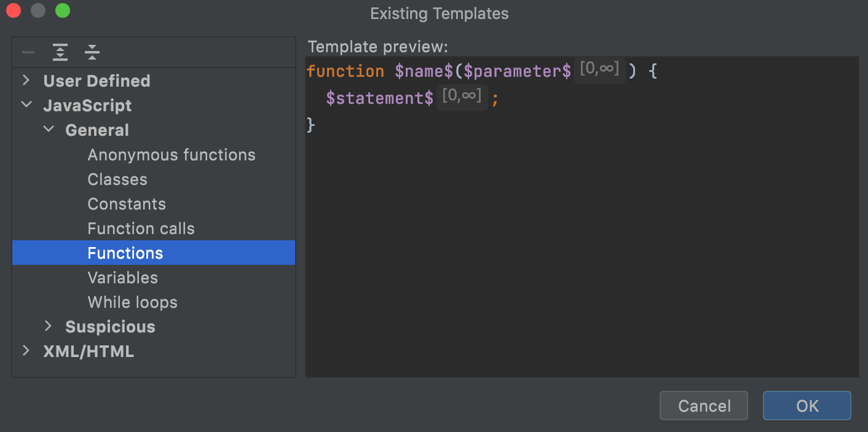868x432 pixels.
Task: Select the Constants template
Action: pyautogui.click(x=127, y=203)
